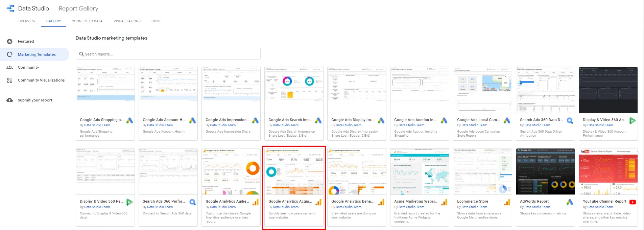644x230 pixels.
Task: Open Google Ads Shopping performance thumbnail
Action: 105,90
